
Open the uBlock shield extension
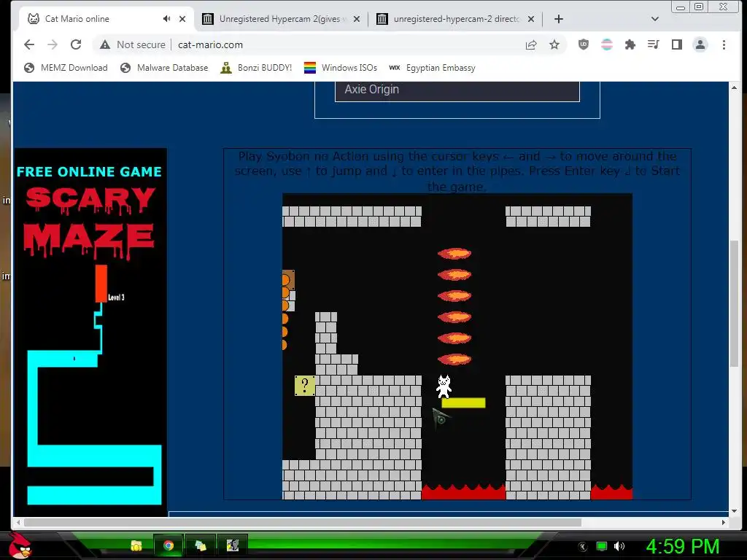pyautogui.click(x=583, y=44)
